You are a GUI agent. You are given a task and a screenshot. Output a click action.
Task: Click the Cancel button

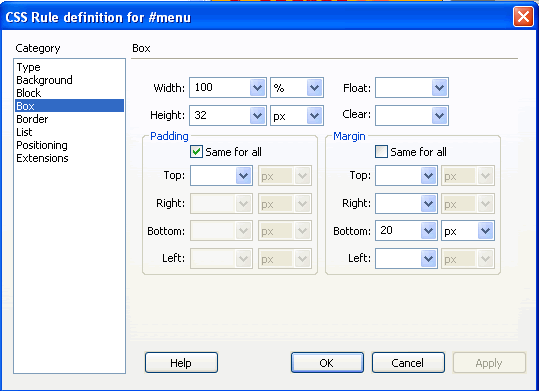click(x=408, y=362)
